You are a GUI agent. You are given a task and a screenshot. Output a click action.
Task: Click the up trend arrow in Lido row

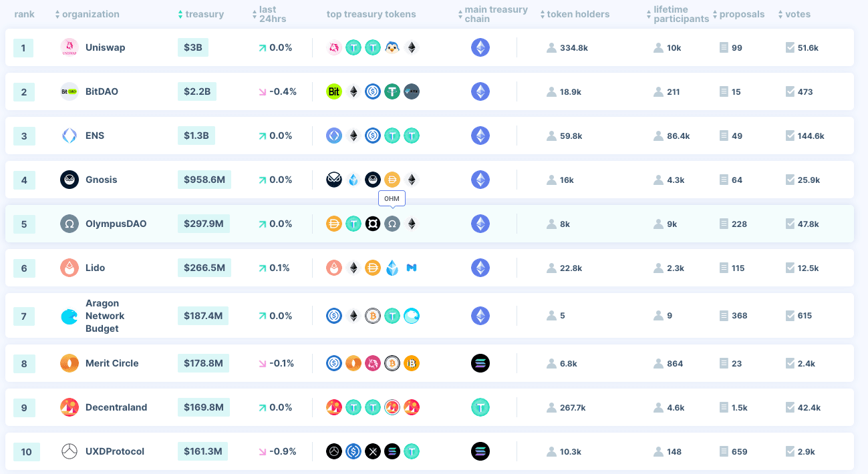coord(262,268)
